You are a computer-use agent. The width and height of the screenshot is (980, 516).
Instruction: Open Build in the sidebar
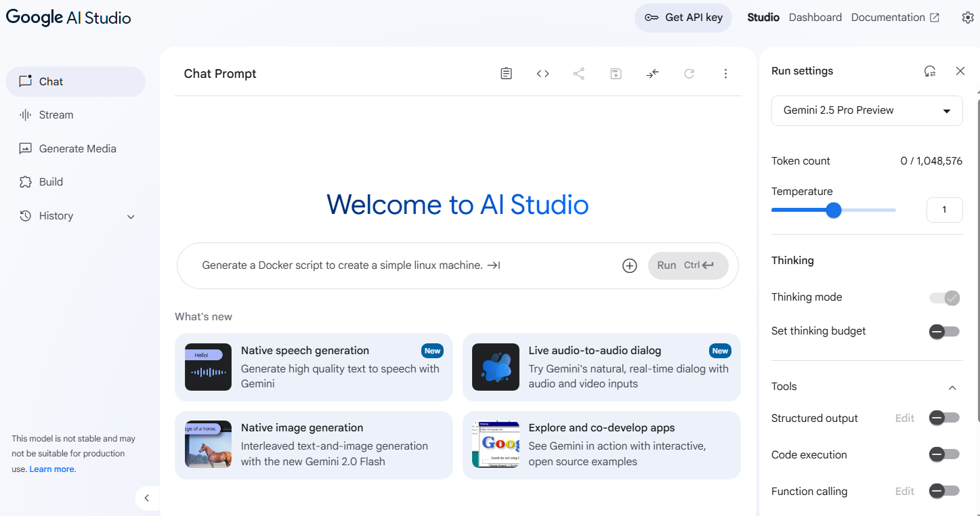tap(75, 181)
